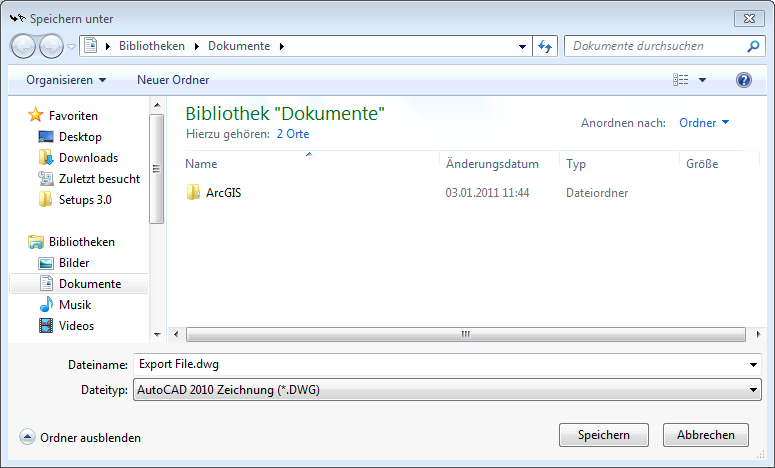Open the Anordnen nach Ordner dropdown

704,123
